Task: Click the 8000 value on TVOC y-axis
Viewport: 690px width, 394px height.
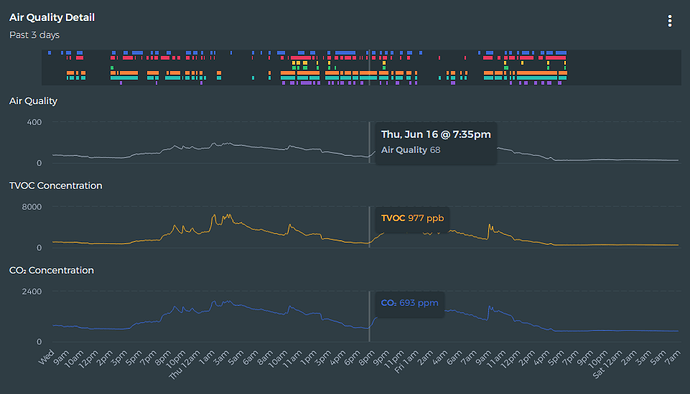Action: [x=32, y=207]
